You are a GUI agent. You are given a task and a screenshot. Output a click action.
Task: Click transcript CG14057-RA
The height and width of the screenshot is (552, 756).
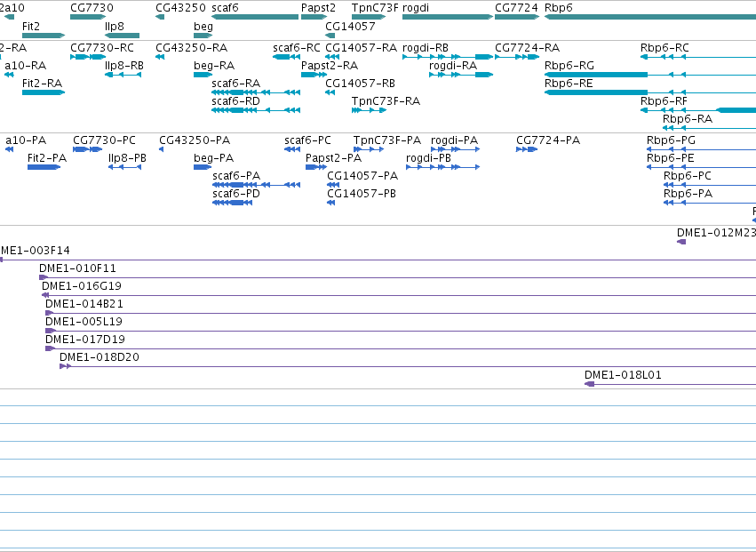point(332,57)
